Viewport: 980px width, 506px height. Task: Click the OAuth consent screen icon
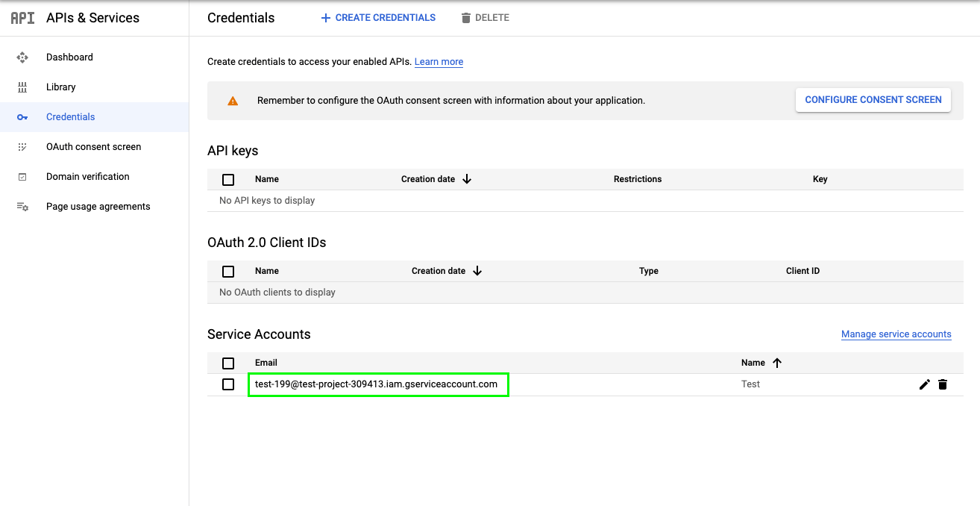tap(22, 147)
